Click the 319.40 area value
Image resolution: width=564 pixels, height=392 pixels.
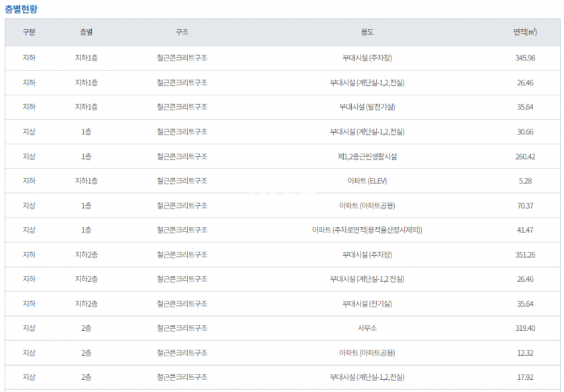525,328
